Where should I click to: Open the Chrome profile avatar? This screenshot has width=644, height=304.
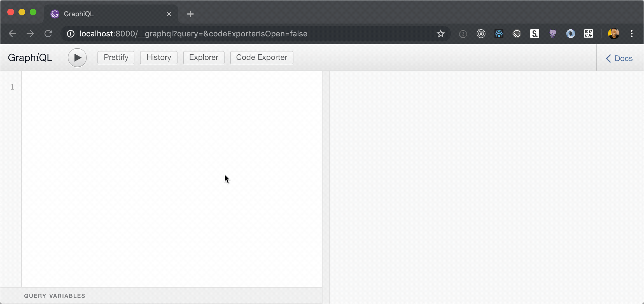614,34
